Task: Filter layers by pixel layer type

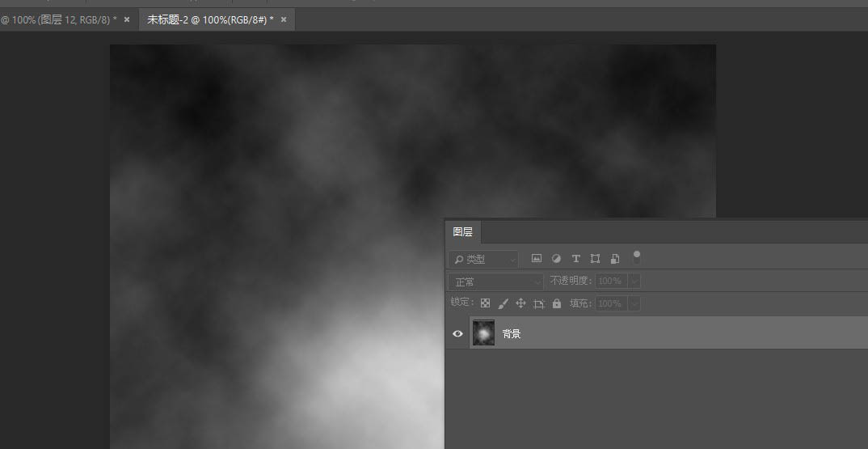Action: (x=536, y=259)
